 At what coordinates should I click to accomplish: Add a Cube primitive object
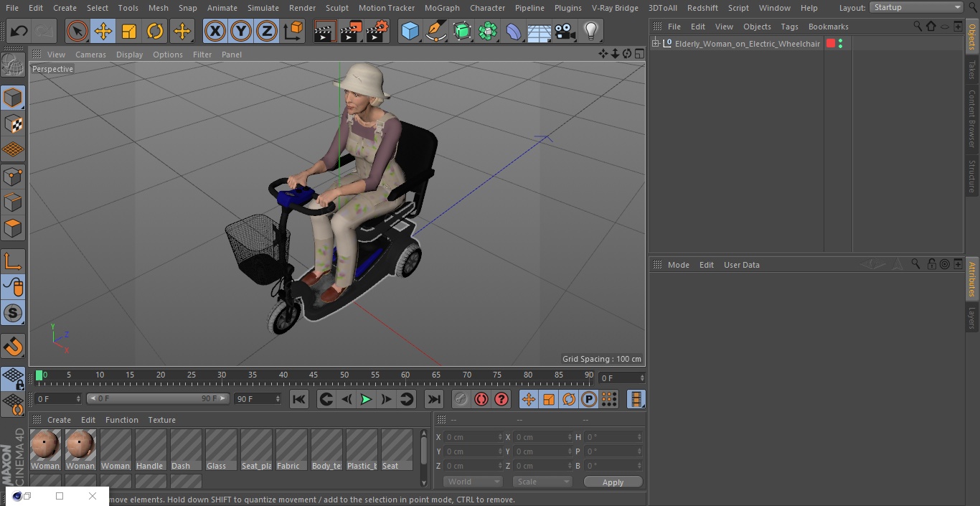tap(410, 31)
